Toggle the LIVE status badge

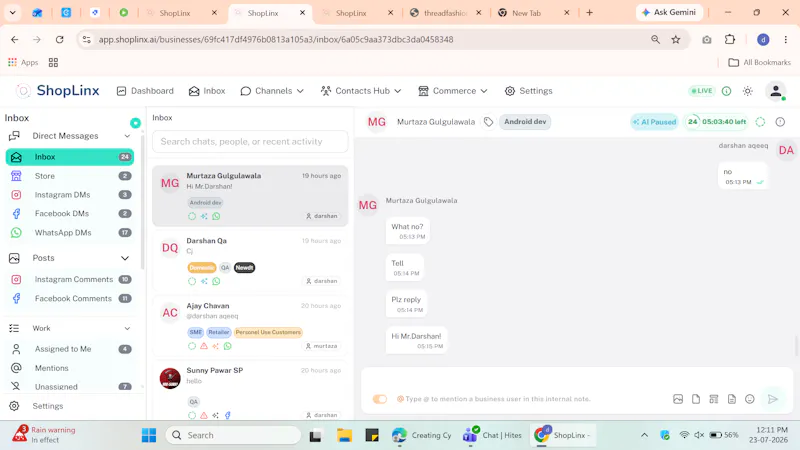[702, 91]
